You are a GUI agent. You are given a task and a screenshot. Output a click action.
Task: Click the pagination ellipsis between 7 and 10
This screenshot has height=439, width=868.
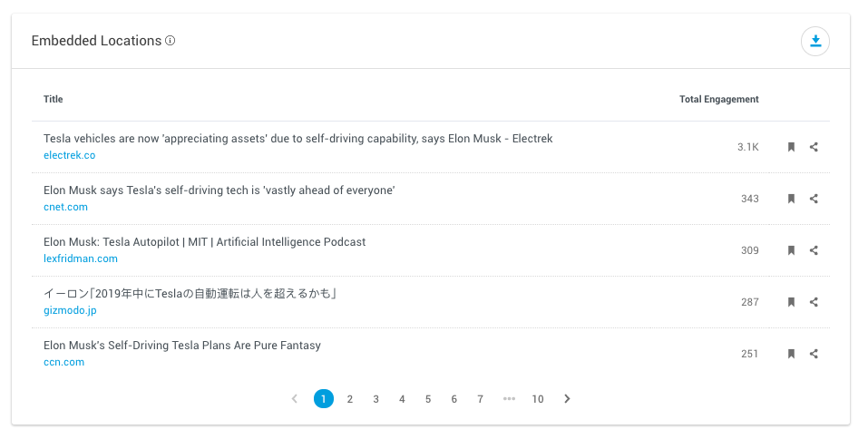tap(509, 399)
